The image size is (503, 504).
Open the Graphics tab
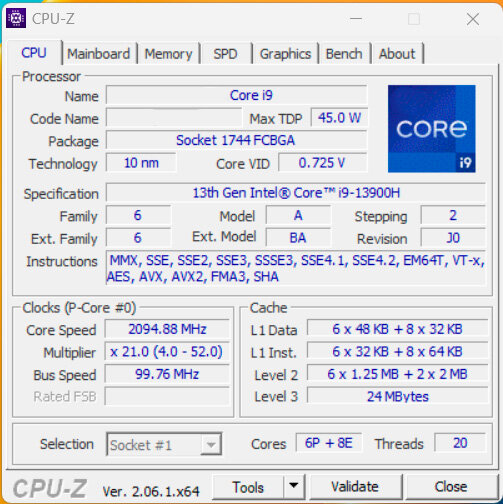pos(285,54)
